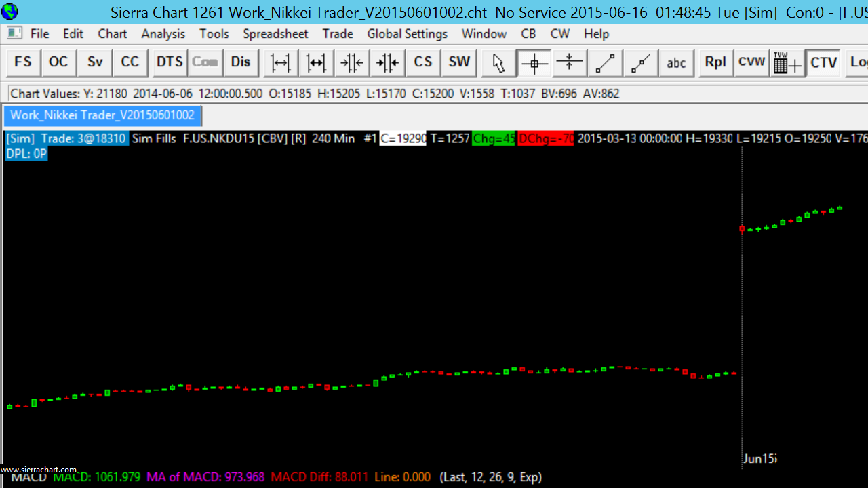Image resolution: width=868 pixels, height=488 pixels.
Task: Click the green 'Chg=45' value
Action: pyautogui.click(x=494, y=138)
